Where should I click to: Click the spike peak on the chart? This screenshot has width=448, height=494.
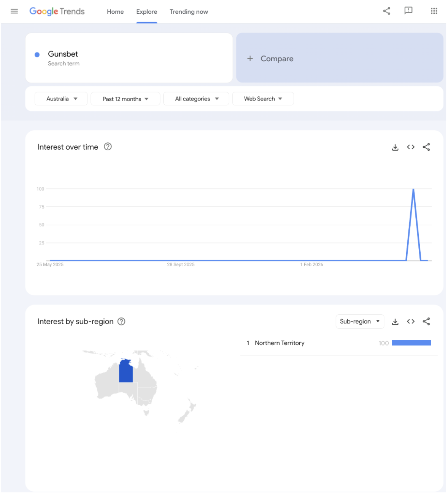tap(413, 189)
